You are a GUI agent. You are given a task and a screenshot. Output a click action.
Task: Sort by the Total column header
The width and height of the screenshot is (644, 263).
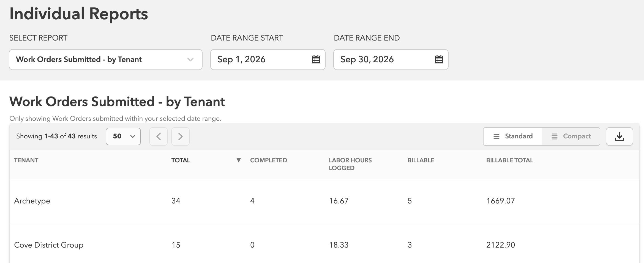pyautogui.click(x=181, y=160)
